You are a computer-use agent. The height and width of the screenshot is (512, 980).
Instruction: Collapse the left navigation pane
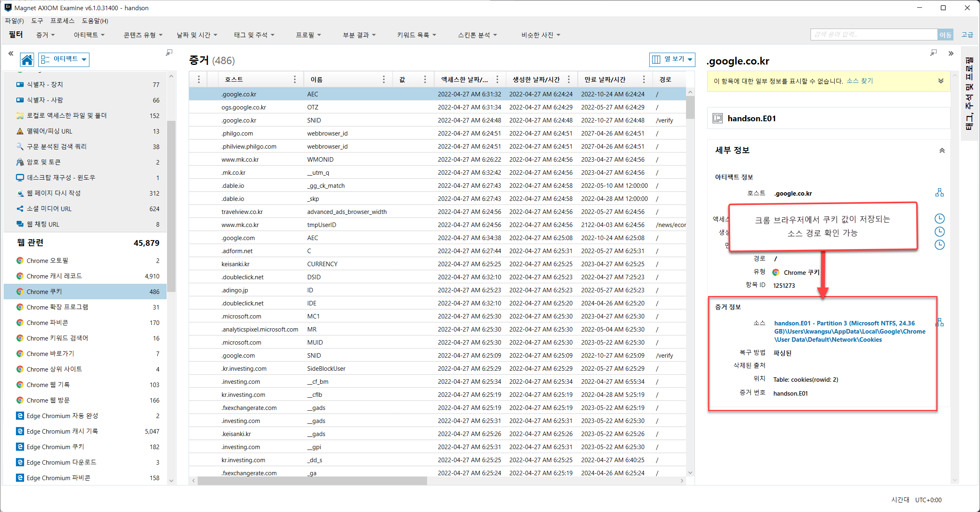pyautogui.click(x=11, y=53)
